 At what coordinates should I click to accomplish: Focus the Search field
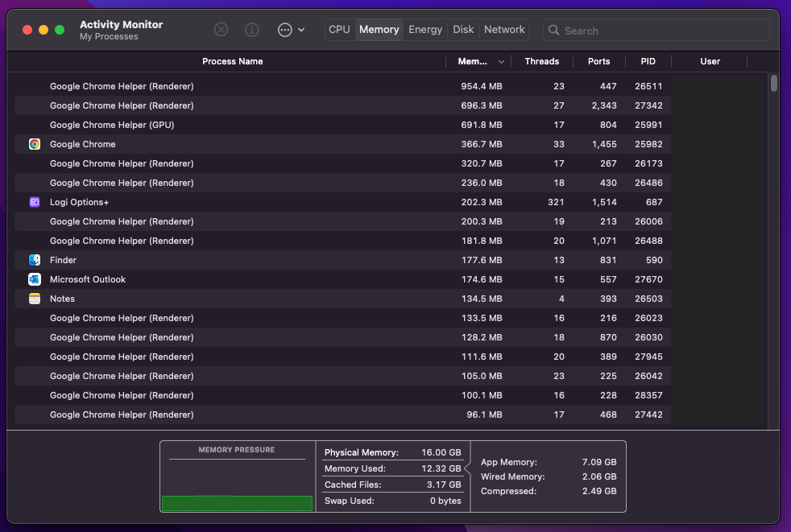coord(656,31)
